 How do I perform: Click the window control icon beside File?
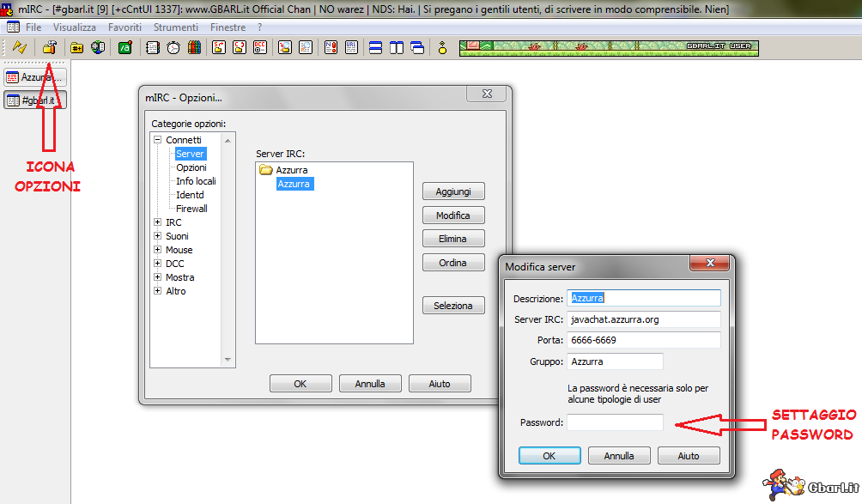pyautogui.click(x=13, y=27)
